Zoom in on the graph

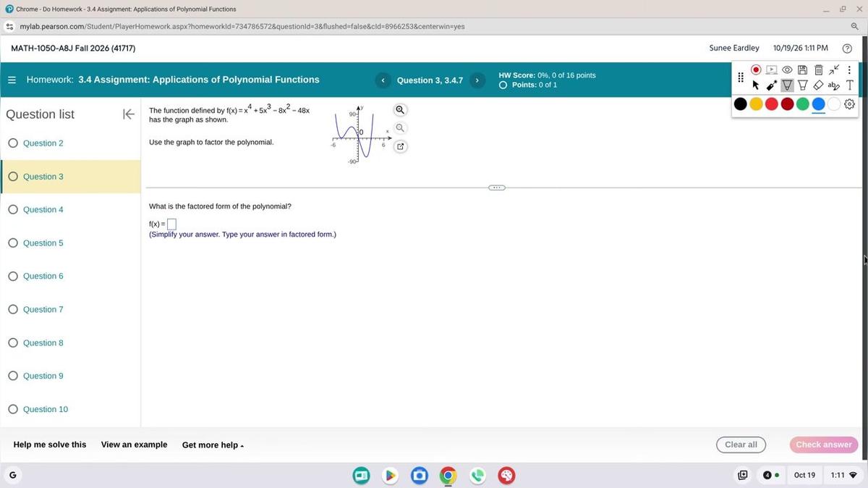pos(400,110)
